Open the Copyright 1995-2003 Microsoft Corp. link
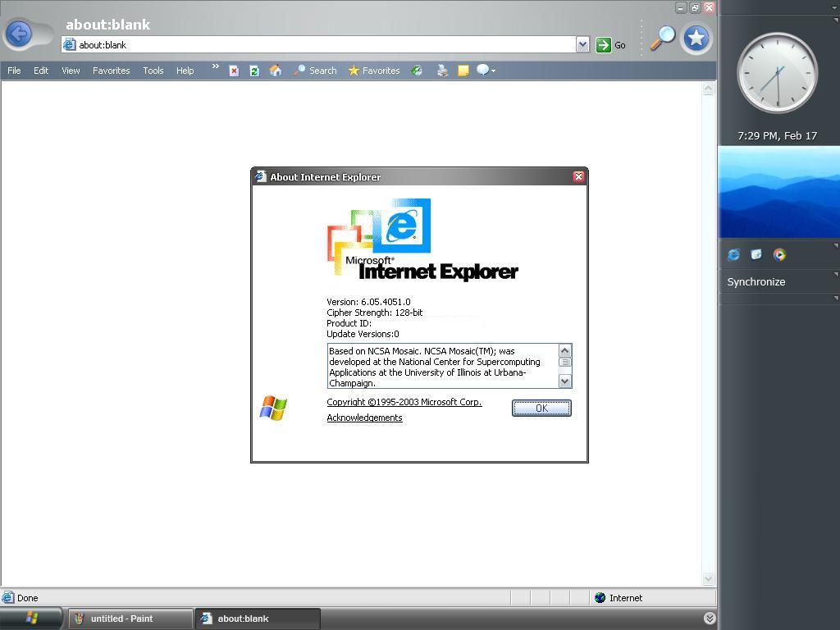This screenshot has height=630, width=840. click(x=404, y=402)
